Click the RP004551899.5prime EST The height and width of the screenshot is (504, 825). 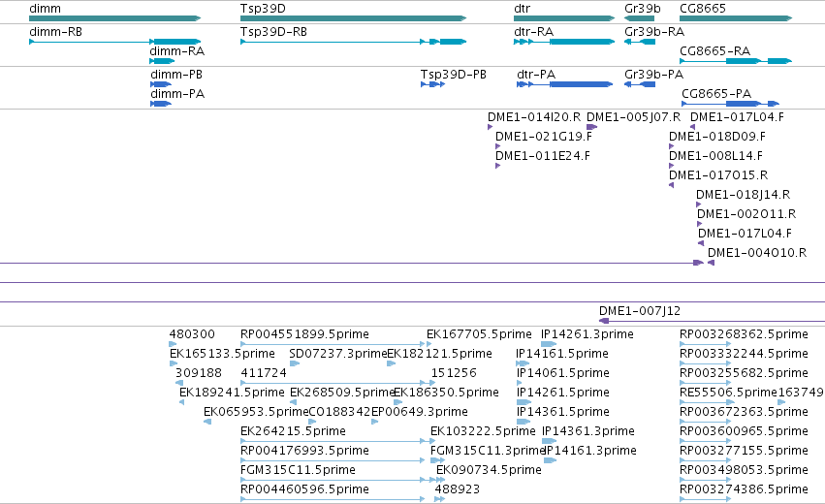pyautogui.click(x=333, y=344)
